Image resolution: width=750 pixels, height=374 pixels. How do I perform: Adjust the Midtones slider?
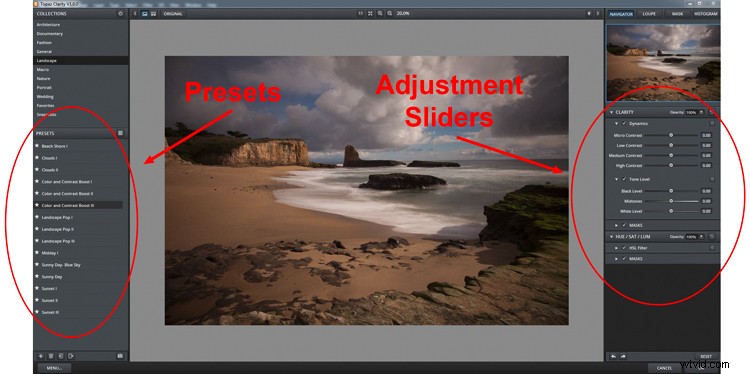671,201
